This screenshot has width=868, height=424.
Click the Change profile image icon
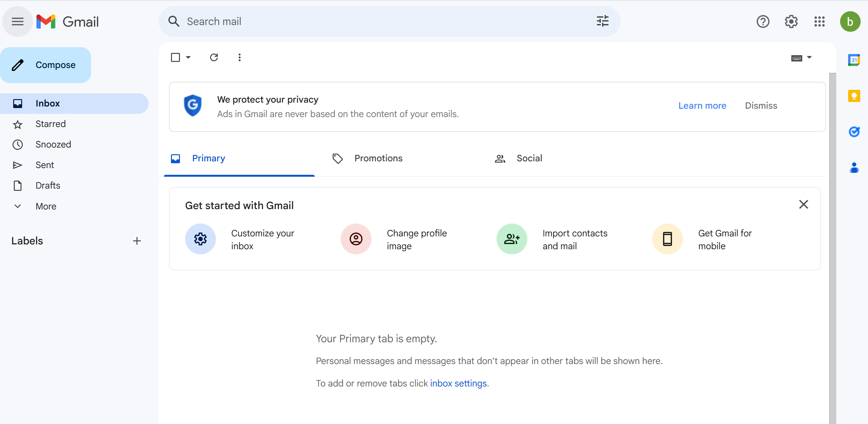[x=355, y=239]
